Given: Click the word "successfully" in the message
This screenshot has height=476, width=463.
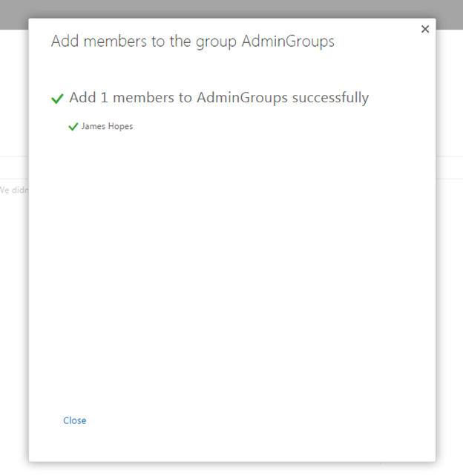Looking at the screenshot, I should click(331, 98).
